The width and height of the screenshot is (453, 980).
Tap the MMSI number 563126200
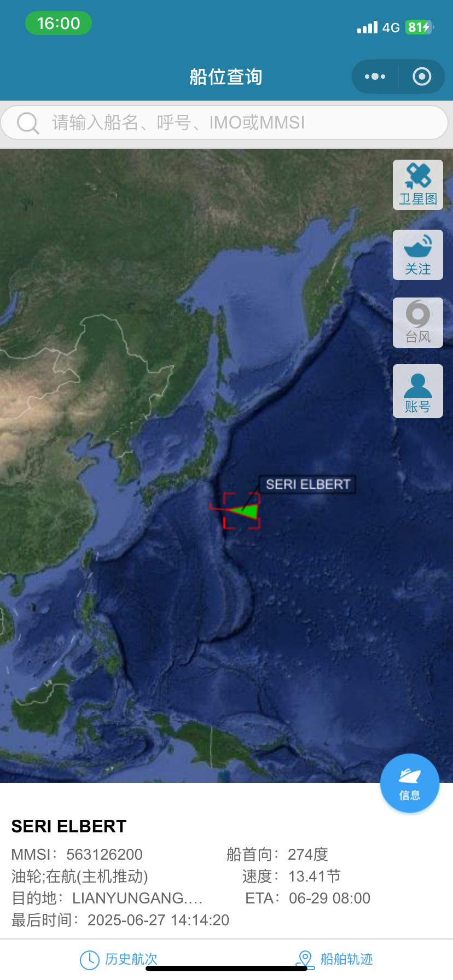click(x=104, y=854)
